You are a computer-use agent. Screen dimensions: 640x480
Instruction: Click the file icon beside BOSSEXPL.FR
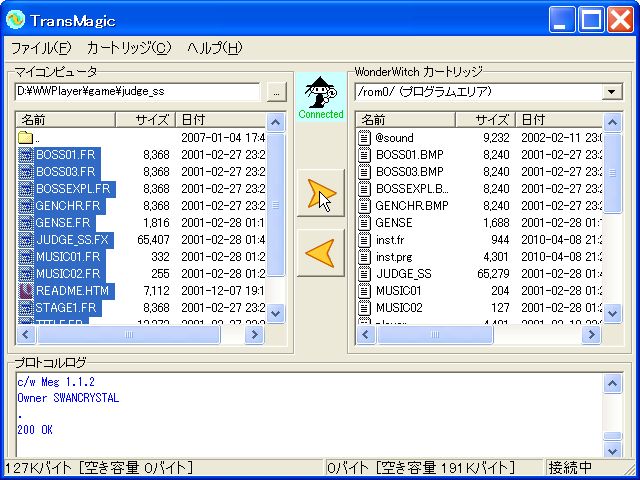(26, 189)
